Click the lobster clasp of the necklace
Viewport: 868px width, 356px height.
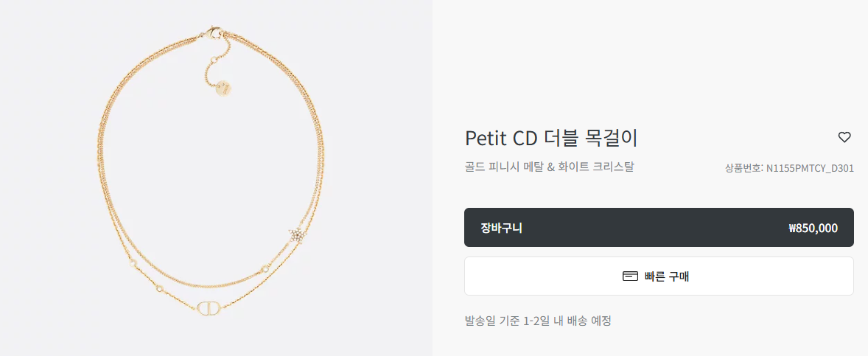click(x=213, y=32)
